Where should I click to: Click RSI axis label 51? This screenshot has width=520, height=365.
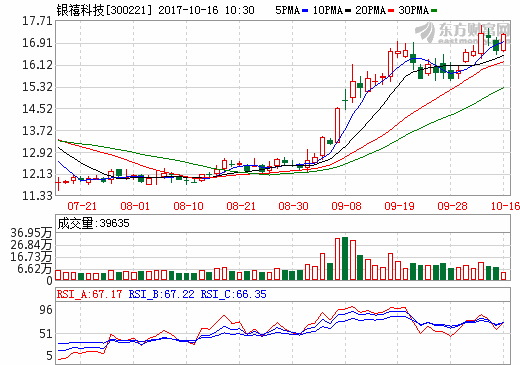46,334
